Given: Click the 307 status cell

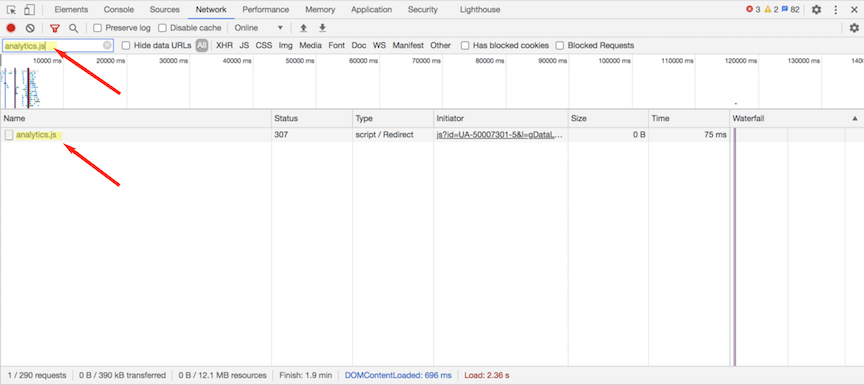Looking at the screenshot, I should click(312, 135).
